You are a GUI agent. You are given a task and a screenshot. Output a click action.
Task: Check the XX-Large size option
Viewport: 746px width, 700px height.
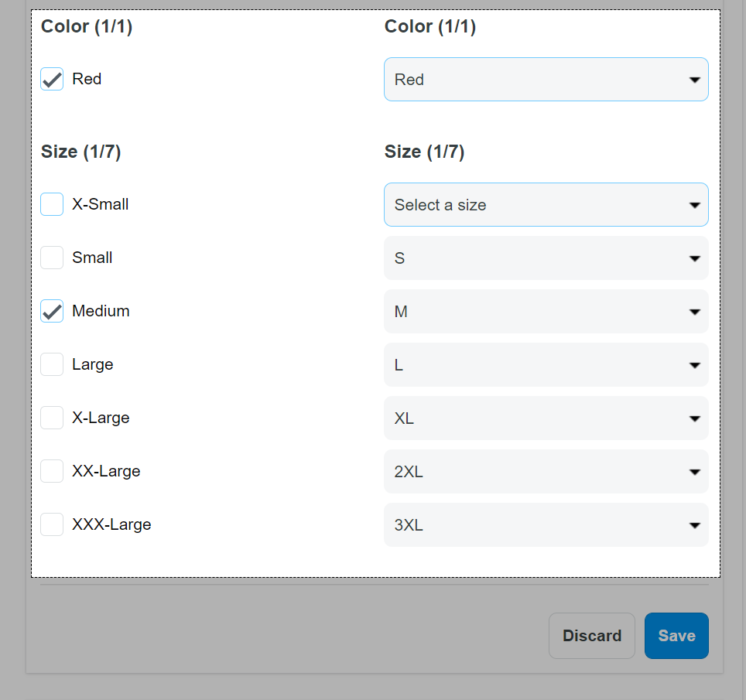coord(52,471)
